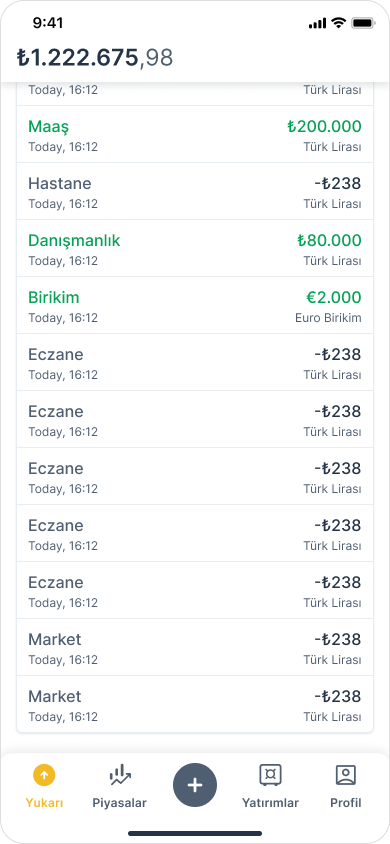The height and width of the screenshot is (844, 390).
Task: Tap the home indicator bar
Action: (195, 833)
